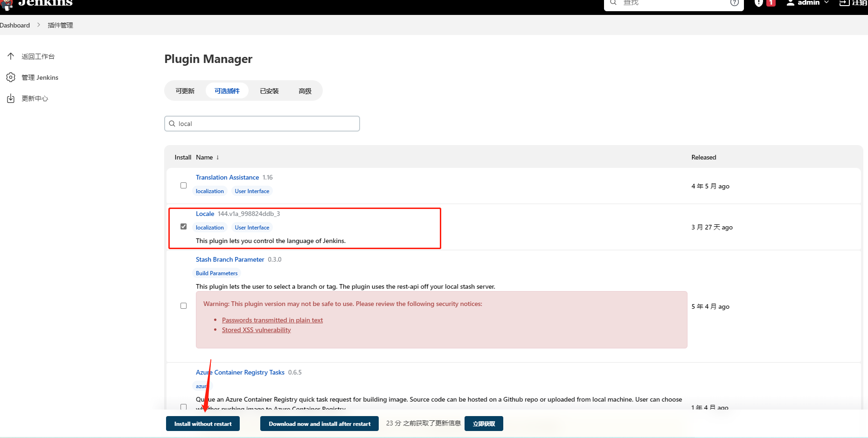Check the Translation Assistance plugin checkbox
The height and width of the screenshot is (438, 868).
coord(183,185)
